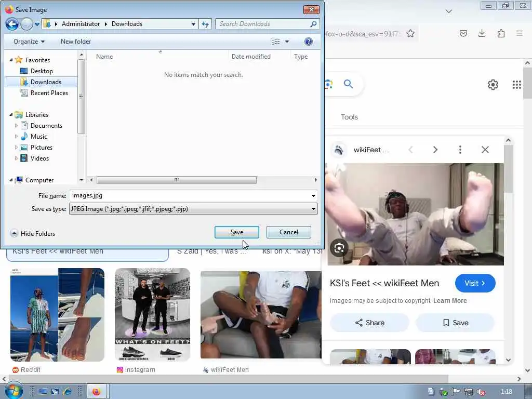
Task: Click the Save button in Save Image dialog
Action: [236, 232]
